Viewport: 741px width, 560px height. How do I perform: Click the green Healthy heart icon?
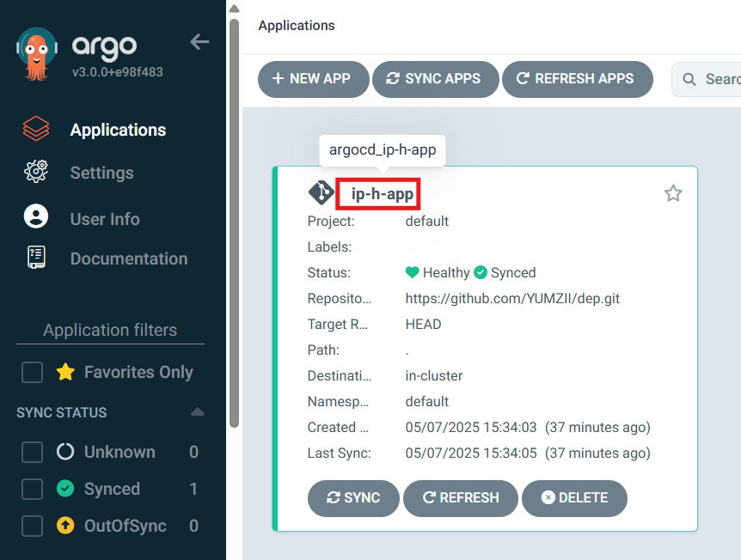(412, 272)
